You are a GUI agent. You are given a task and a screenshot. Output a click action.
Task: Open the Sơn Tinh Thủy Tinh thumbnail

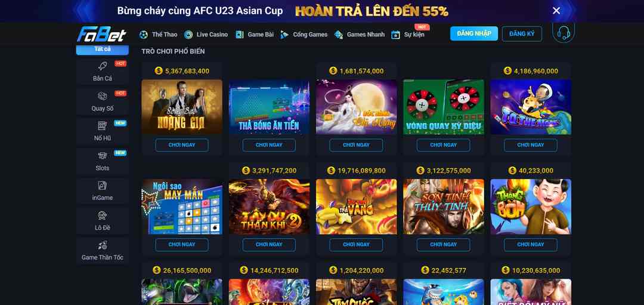coord(444,207)
